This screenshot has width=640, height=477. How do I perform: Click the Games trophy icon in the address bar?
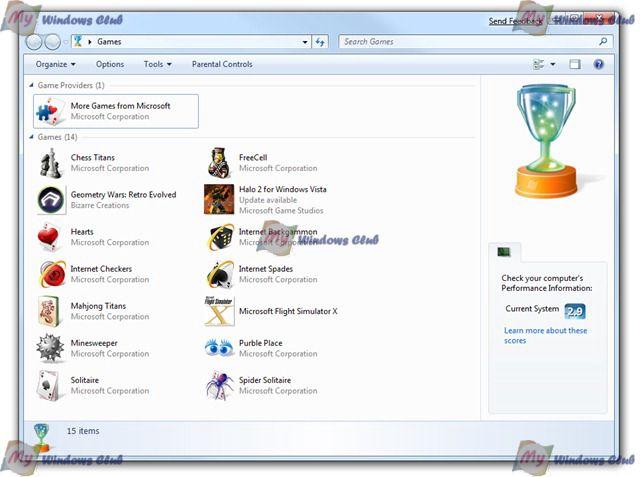pyautogui.click(x=78, y=41)
